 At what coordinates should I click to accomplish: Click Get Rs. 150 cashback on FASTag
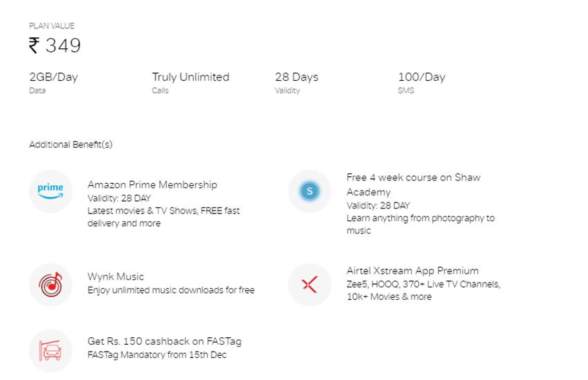tap(164, 341)
